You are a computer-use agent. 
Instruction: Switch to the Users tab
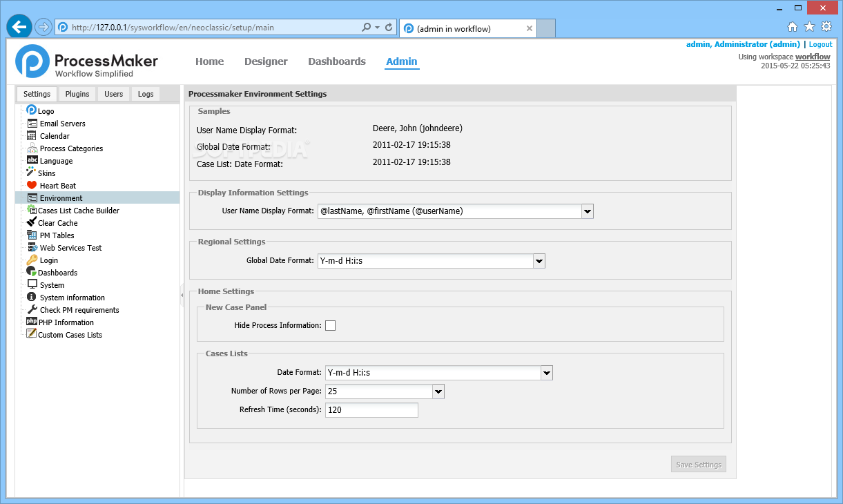(x=113, y=94)
